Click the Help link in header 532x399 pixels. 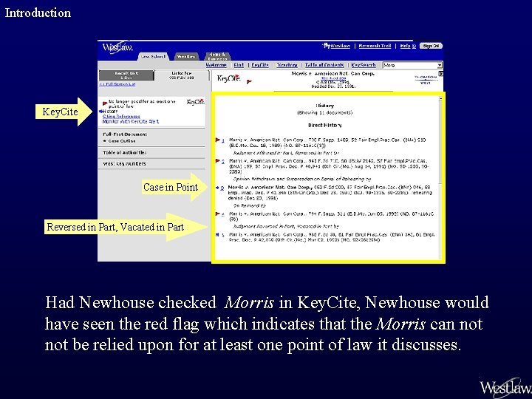pyautogui.click(x=405, y=46)
